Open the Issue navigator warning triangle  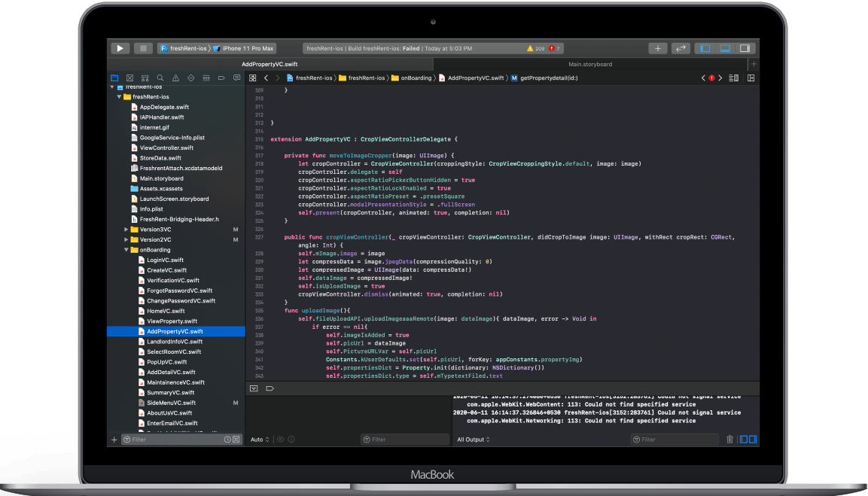pos(175,78)
